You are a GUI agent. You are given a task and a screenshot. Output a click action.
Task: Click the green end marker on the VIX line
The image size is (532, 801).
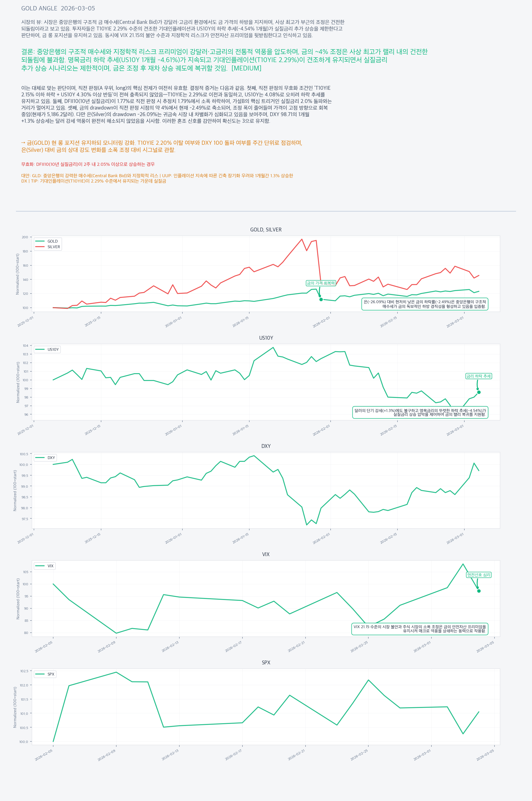479,591
